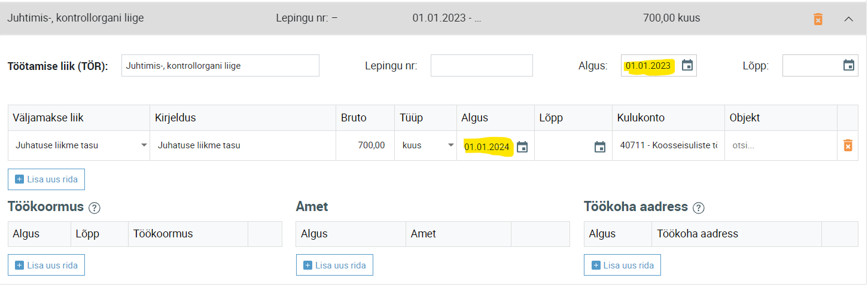Add a new row under Amet
Screen dimensions: 868x287
334,265
